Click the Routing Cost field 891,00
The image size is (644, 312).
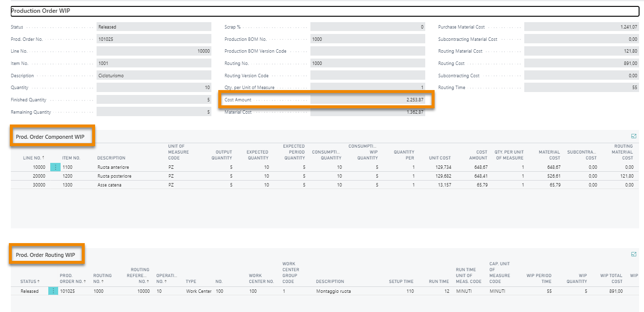tap(581, 63)
